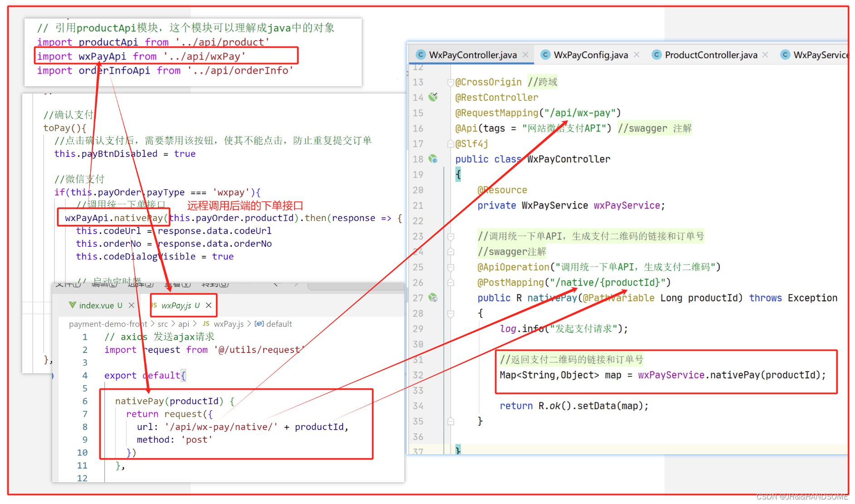Click the @CrossOrigin annotation
Viewport: 855px width, 504px height.
coord(488,82)
